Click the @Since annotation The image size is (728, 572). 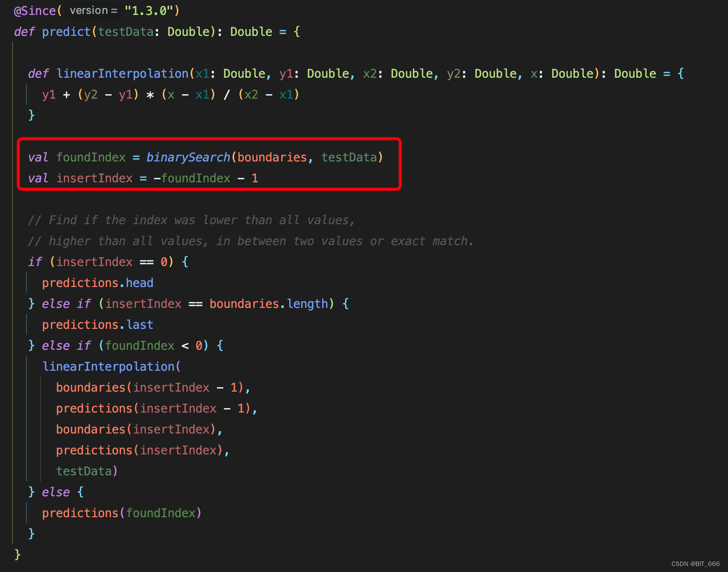click(35, 10)
